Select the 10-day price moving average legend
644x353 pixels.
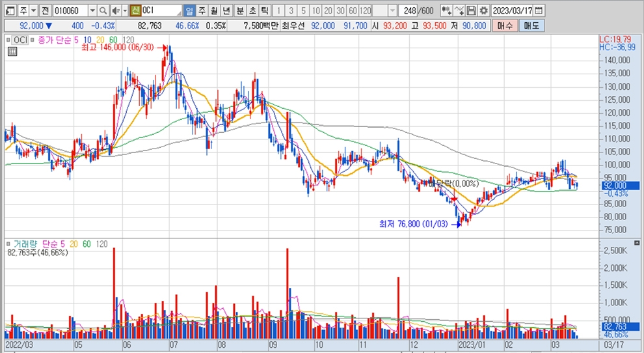pyautogui.click(x=87, y=40)
